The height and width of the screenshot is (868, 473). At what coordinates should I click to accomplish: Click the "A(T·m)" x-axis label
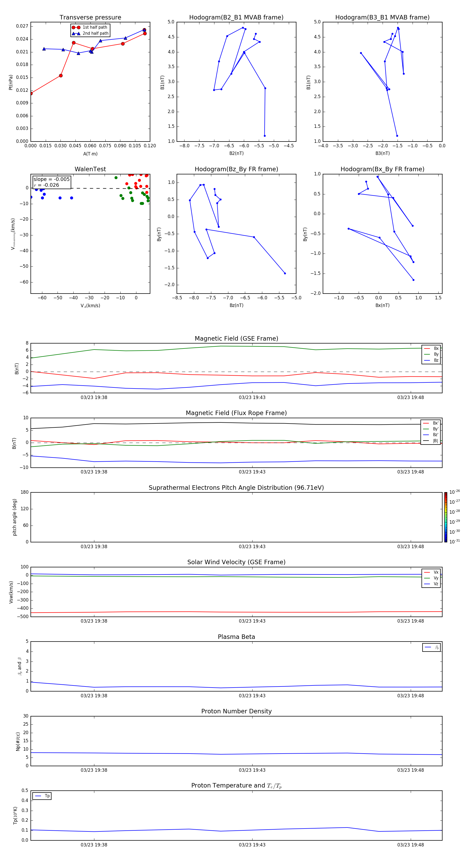coord(90,154)
